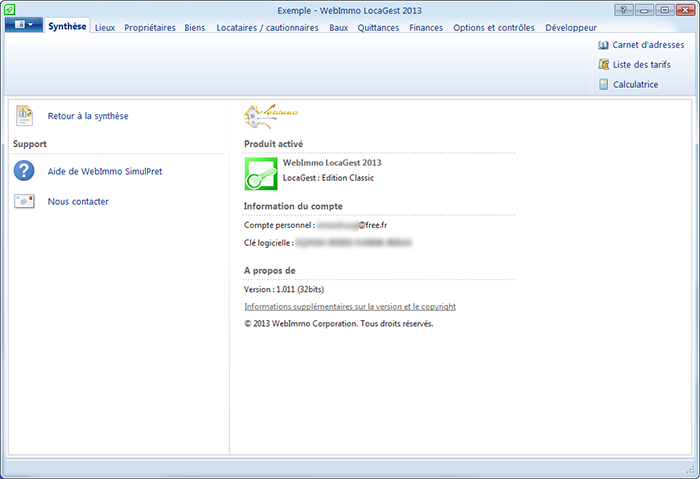Open the Propriétaires tab
The image size is (700, 479).
(x=150, y=28)
